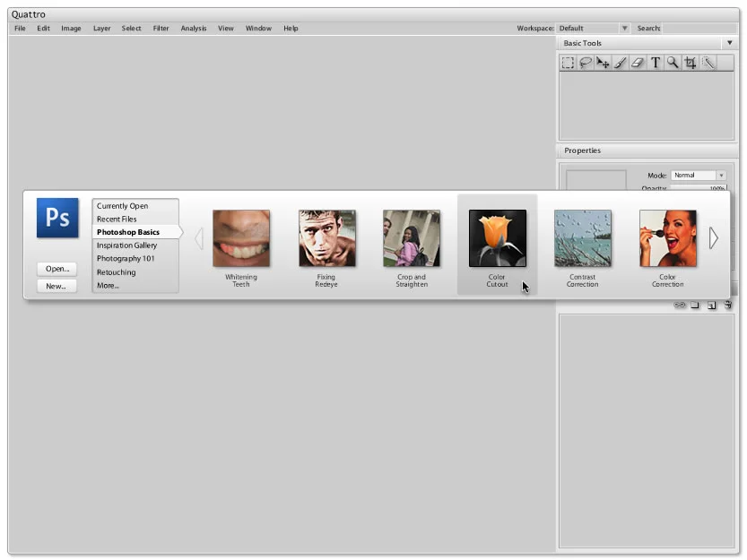Image resolution: width=747 pixels, height=560 pixels.
Task: Open the Select menu
Action: [132, 29]
